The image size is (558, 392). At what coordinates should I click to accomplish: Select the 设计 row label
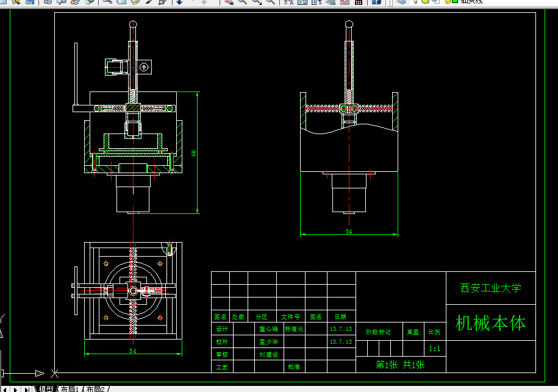coord(222,329)
